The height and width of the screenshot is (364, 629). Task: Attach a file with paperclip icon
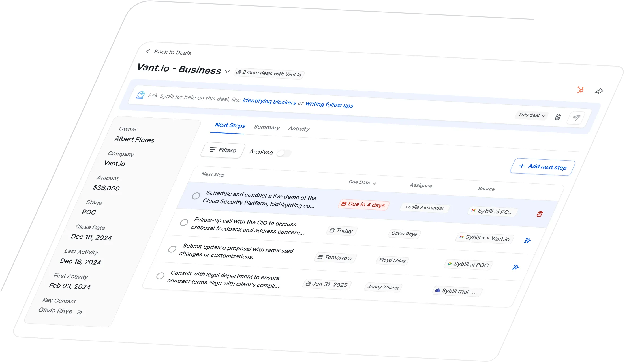558,117
